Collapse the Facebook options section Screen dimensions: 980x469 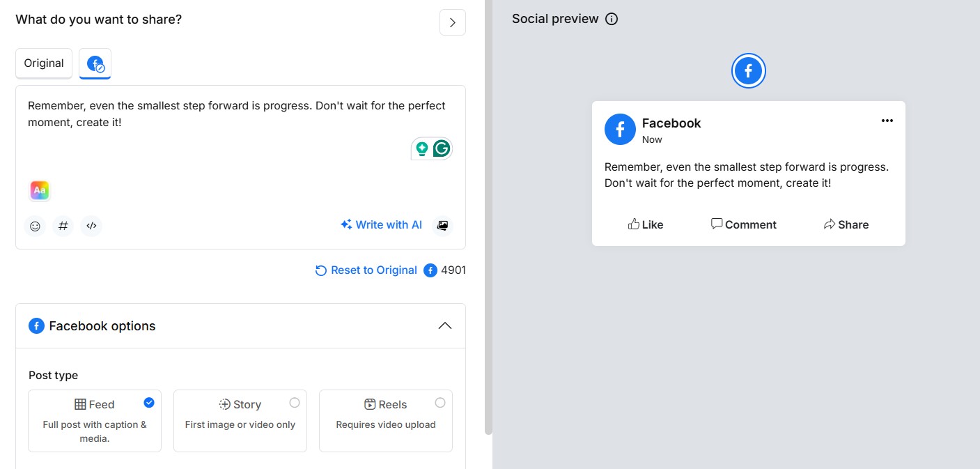click(x=444, y=326)
